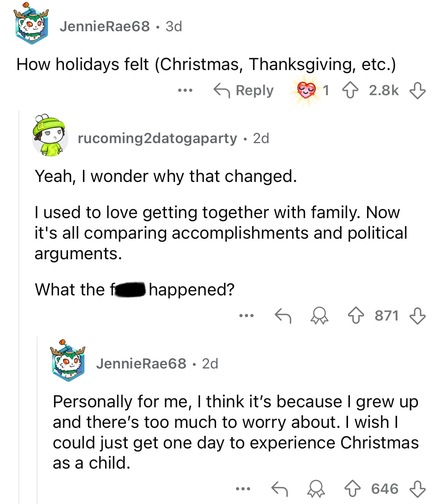Tap JennieRae68's avatar on the top comment
This screenshot has width=445, height=504.
(32, 25)
